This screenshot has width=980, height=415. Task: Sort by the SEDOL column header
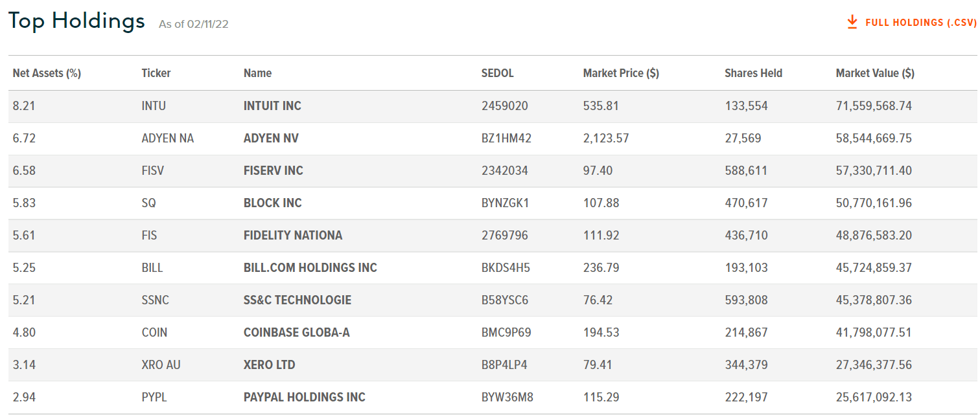(497, 73)
